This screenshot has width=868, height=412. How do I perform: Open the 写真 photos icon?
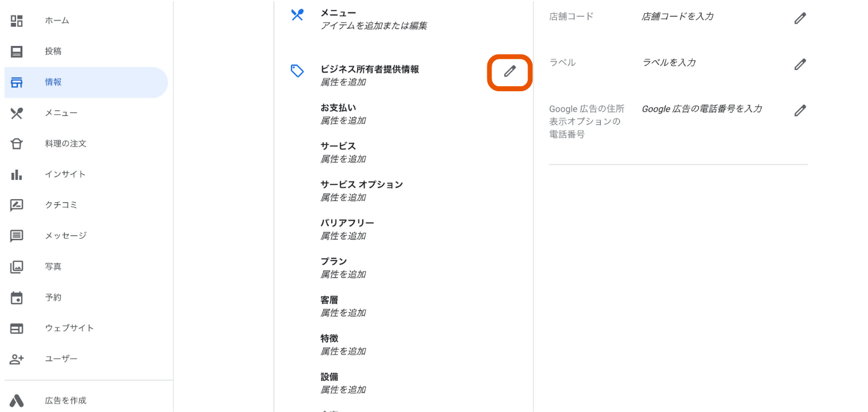pos(17,267)
